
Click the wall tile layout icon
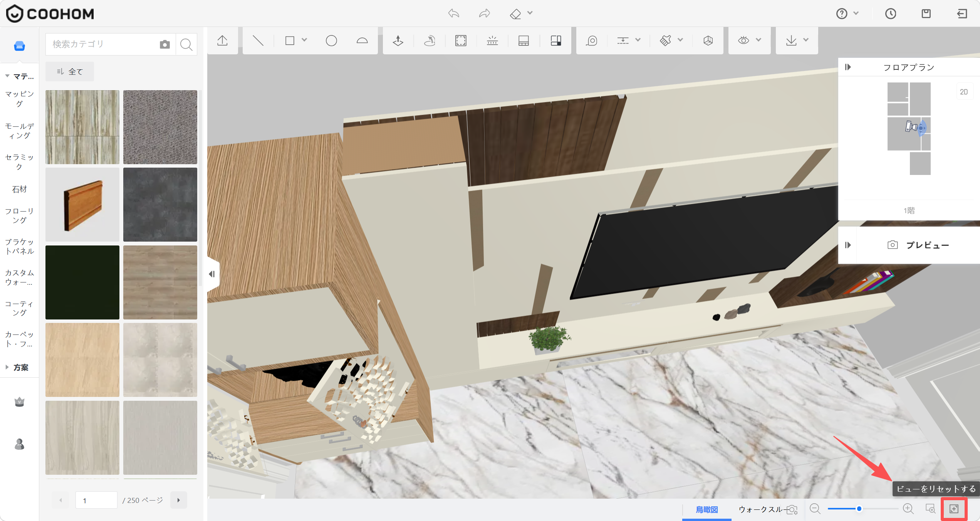[x=524, y=40]
